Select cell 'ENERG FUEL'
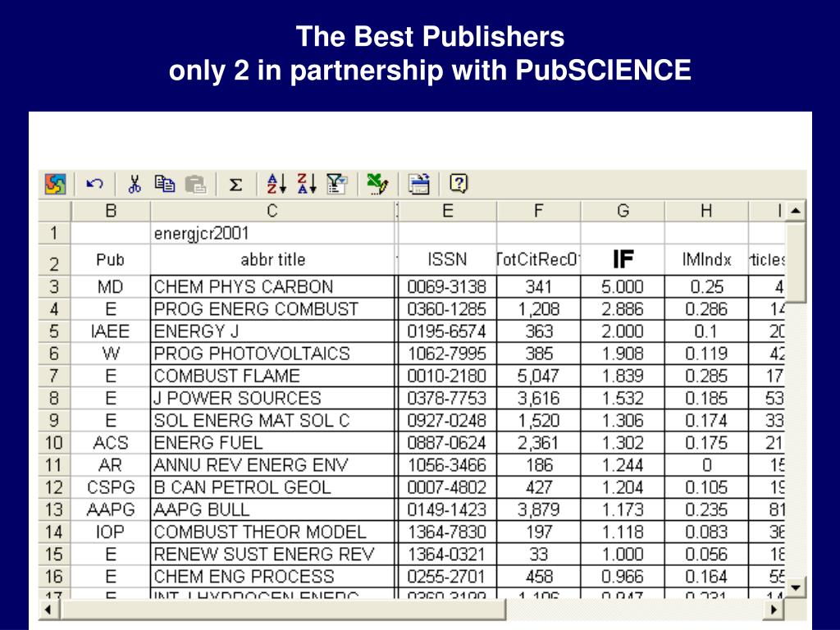This screenshot has height=630, width=840. 272,443
